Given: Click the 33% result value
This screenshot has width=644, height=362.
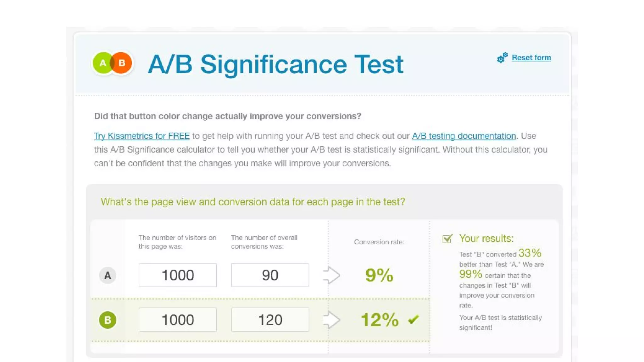Looking at the screenshot, I should point(530,253).
